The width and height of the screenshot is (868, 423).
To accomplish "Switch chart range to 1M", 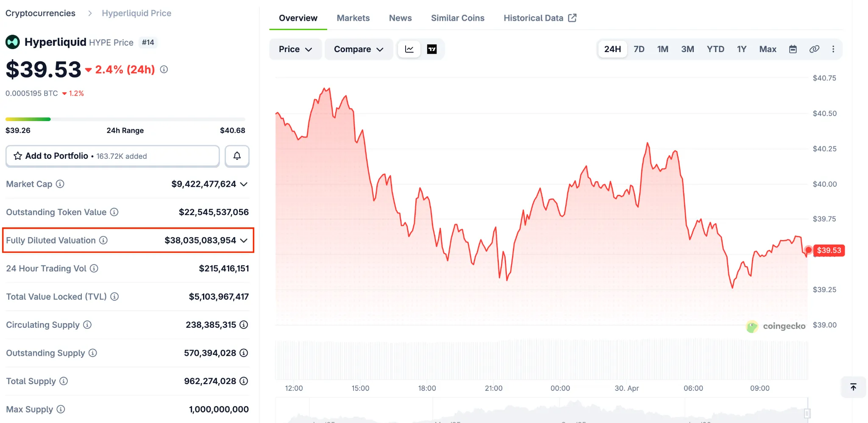I will 662,50.
